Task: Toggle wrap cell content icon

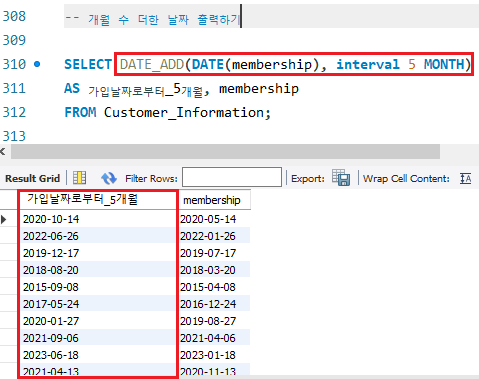Action: click(465, 178)
